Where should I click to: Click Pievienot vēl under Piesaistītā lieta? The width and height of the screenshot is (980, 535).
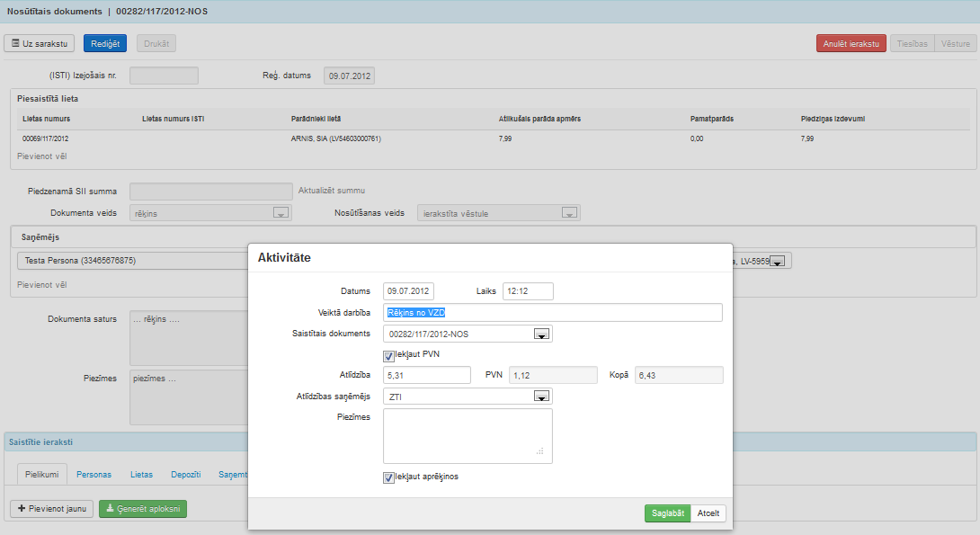(42, 156)
